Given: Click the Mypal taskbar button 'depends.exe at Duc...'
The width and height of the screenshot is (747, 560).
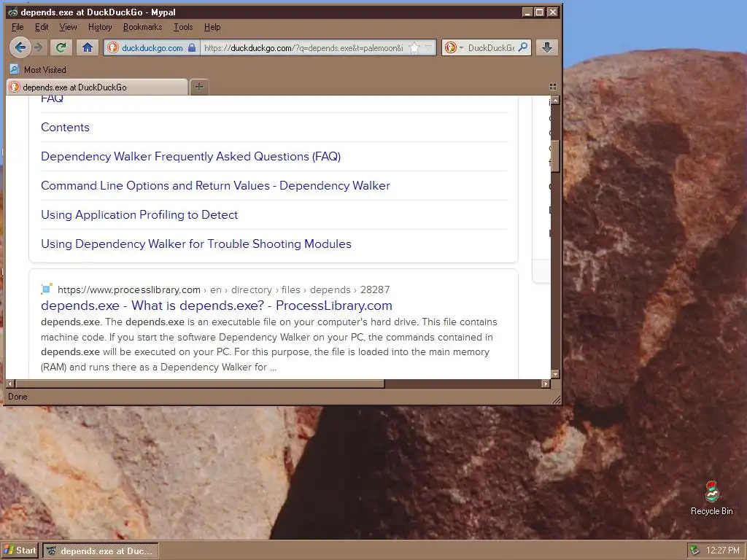Looking at the screenshot, I should click(101, 551).
